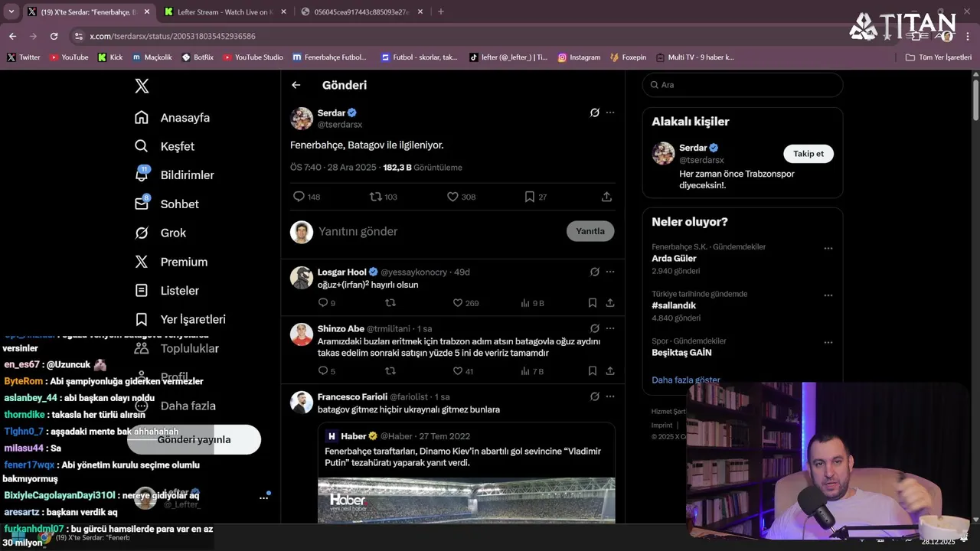The width and height of the screenshot is (980, 551).
Task: Share Losgar Hool's reply
Action: click(x=610, y=303)
